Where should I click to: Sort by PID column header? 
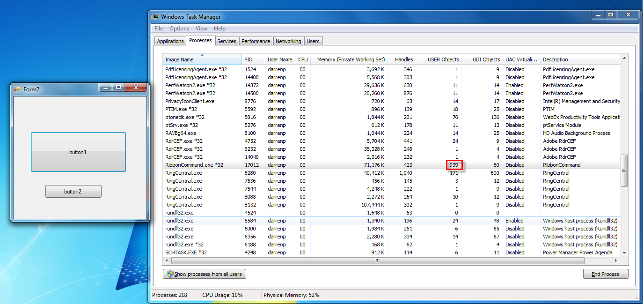[x=253, y=59]
